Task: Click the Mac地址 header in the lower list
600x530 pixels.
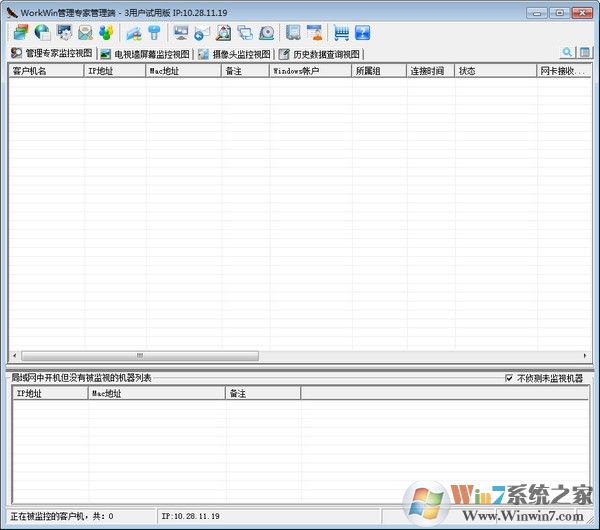Action: 156,394
